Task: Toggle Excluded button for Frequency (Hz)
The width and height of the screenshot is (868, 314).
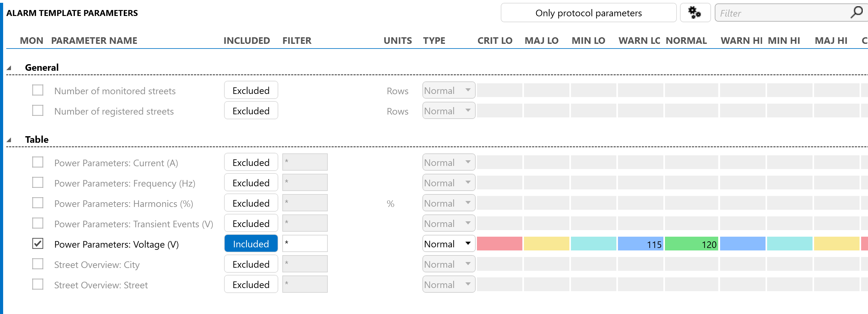Action: coord(251,183)
